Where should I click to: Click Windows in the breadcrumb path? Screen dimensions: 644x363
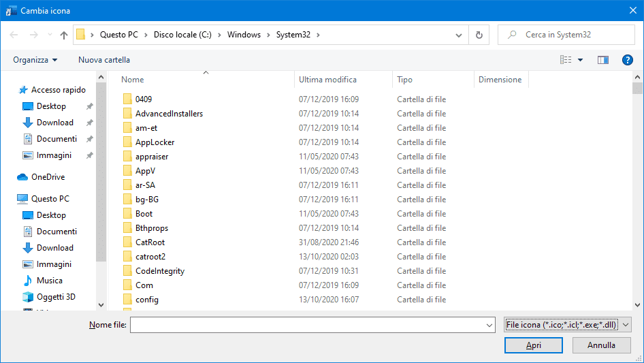[x=244, y=35]
